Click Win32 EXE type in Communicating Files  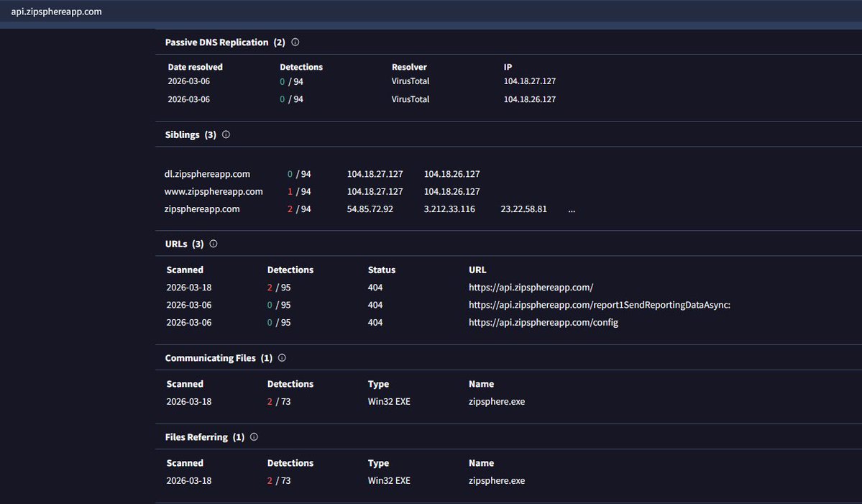tap(389, 401)
